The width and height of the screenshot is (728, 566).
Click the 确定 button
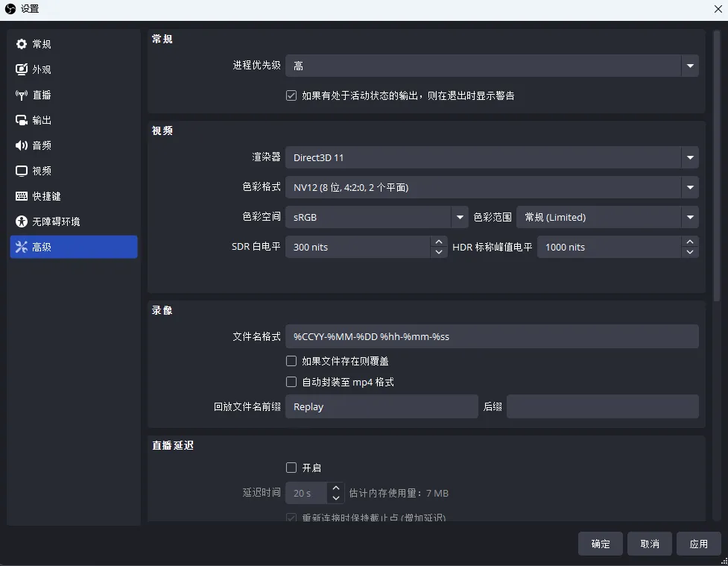pos(601,544)
